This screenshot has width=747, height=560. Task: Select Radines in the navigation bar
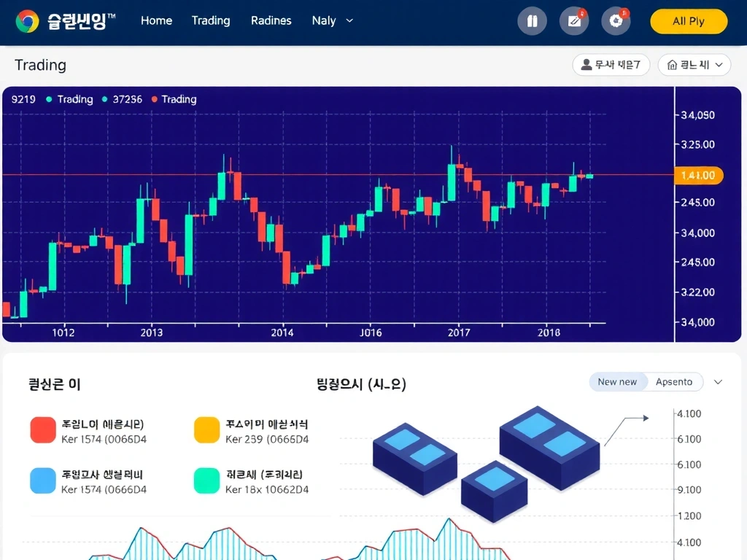click(271, 21)
